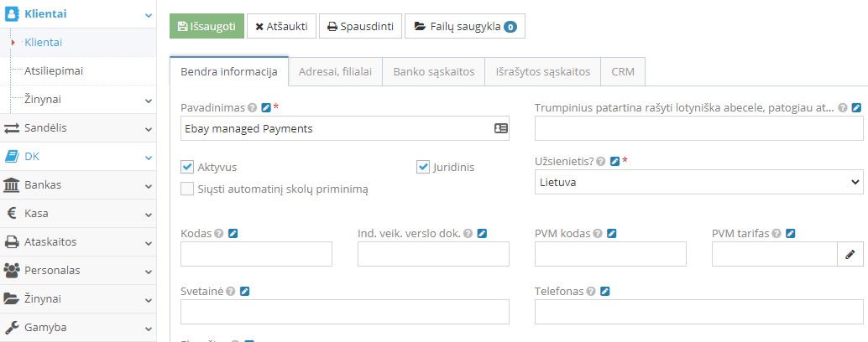The width and height of the screenshot is (868, 342).
Task: Select Atsiliepimai in the sidebar
Action: (55, 71)
